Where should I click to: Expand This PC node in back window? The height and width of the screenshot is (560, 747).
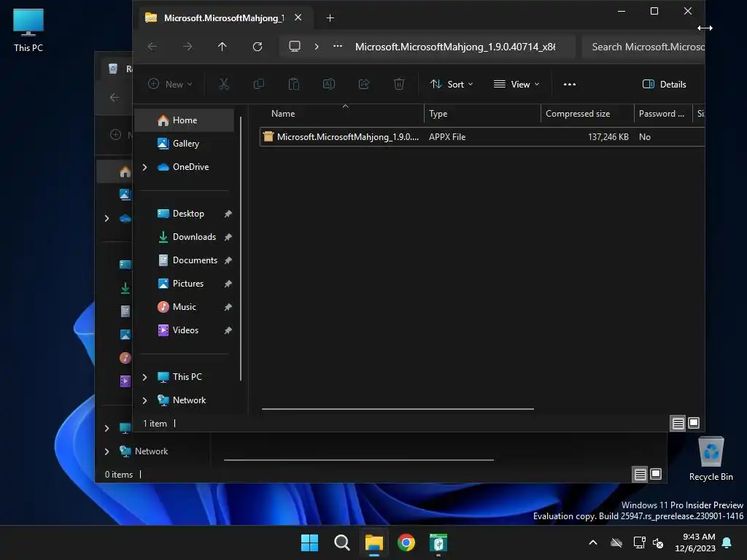pos(107,428)
